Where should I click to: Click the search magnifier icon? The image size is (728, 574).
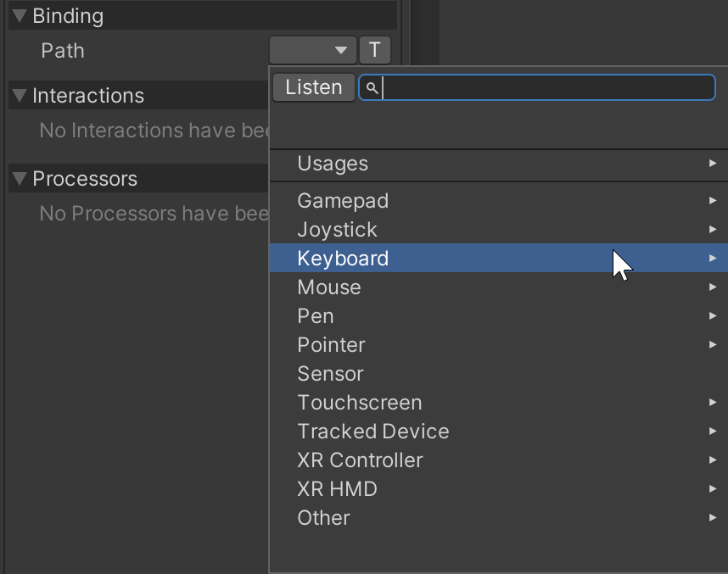[x=371, y=87]
